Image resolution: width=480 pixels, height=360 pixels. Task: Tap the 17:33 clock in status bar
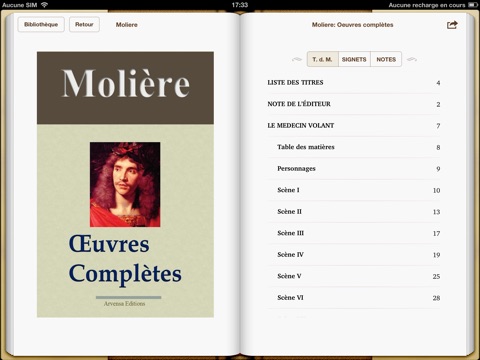pyautogui.click(x=240, y=5)
